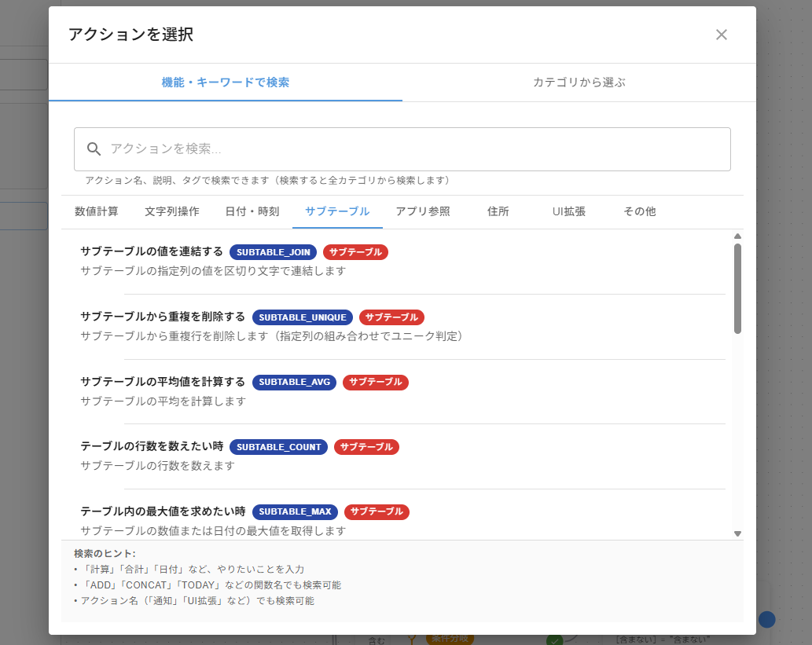Click the SUBTABLE_UNIQUE badge
The height and width of the screenshot is (645, 812).
tap(303, 317)
